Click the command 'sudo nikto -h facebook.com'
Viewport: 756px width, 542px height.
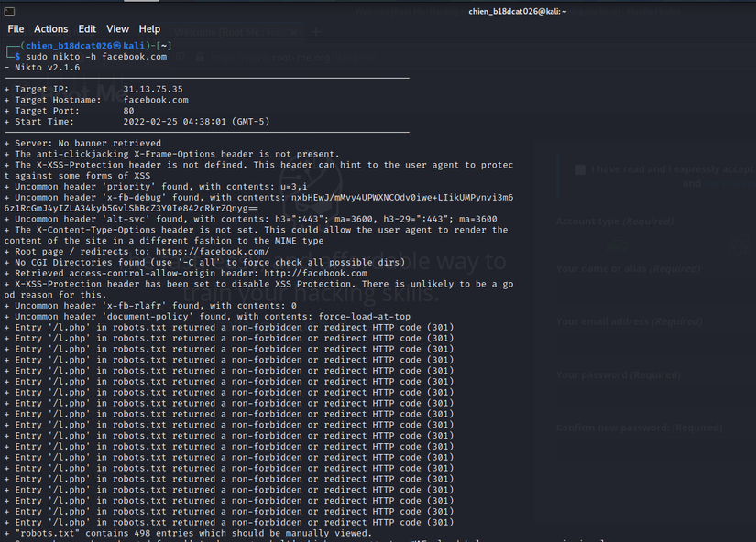pos(96,57)
